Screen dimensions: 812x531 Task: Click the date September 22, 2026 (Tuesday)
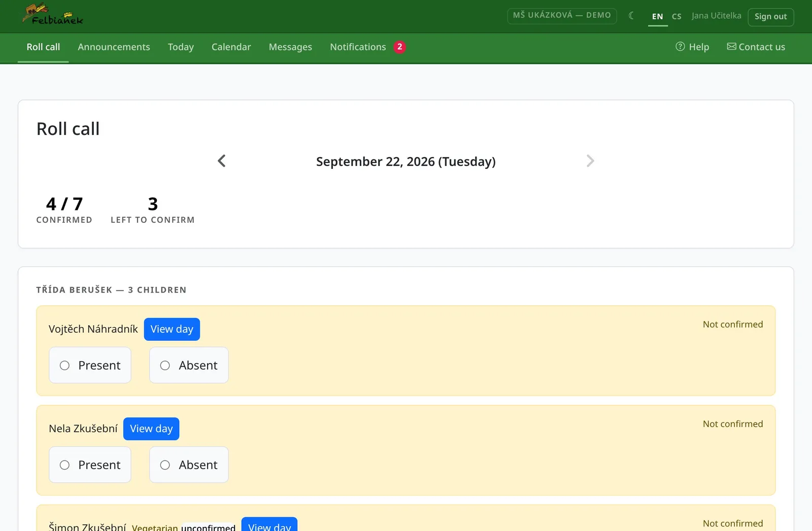click(406, 161)
